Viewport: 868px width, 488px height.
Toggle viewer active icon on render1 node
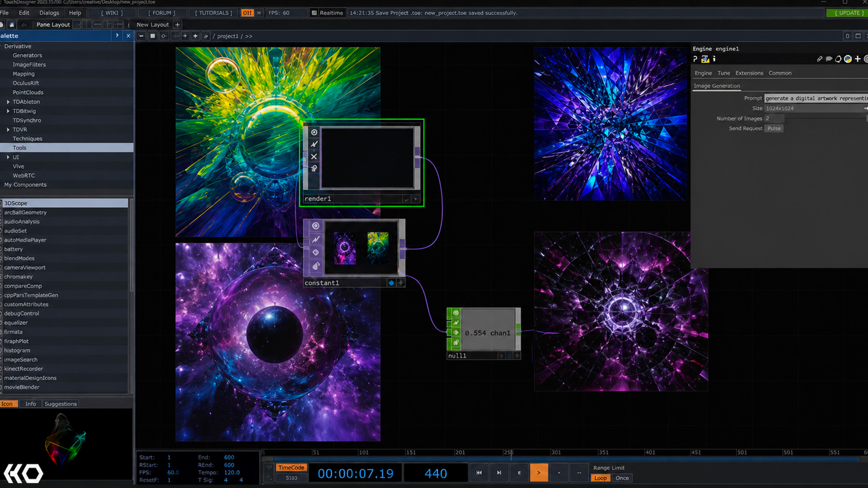(314, 132)
